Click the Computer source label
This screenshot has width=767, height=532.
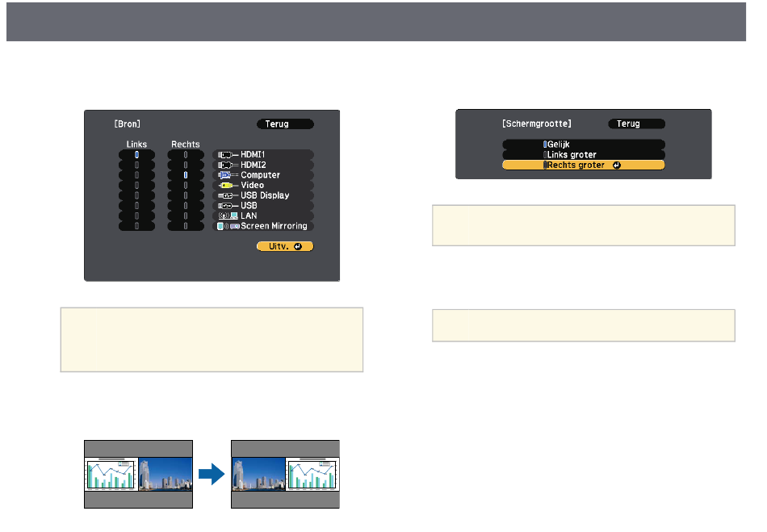click(260, 175)
